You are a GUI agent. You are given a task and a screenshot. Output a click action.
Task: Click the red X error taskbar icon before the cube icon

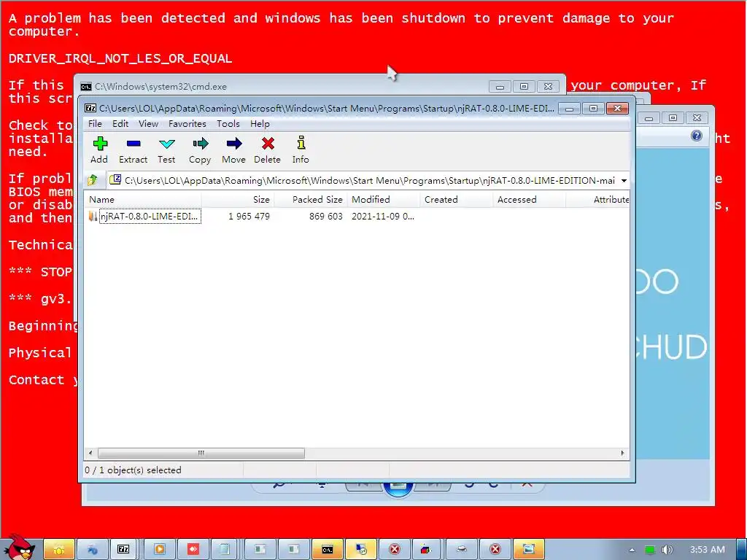[395, 550]
